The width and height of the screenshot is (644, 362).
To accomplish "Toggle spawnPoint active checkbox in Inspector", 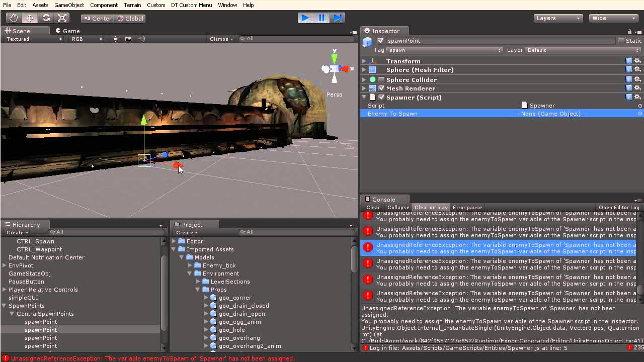I will pos(380,41).
